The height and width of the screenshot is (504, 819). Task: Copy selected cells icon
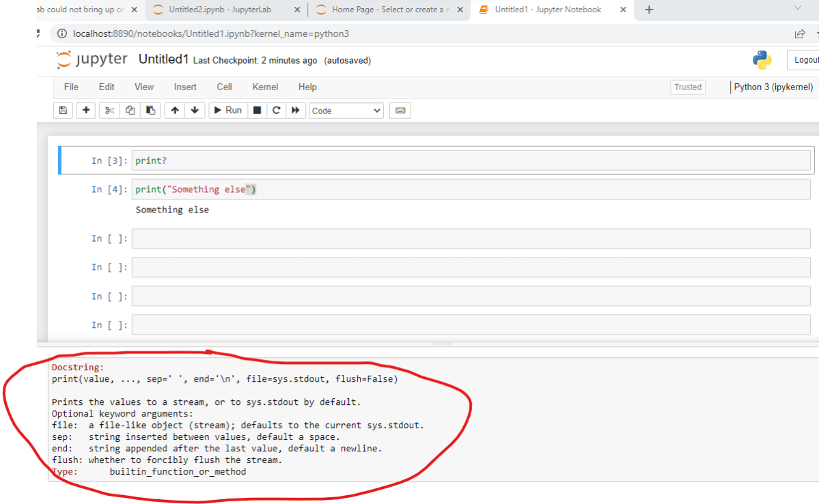tap(130, 110)
